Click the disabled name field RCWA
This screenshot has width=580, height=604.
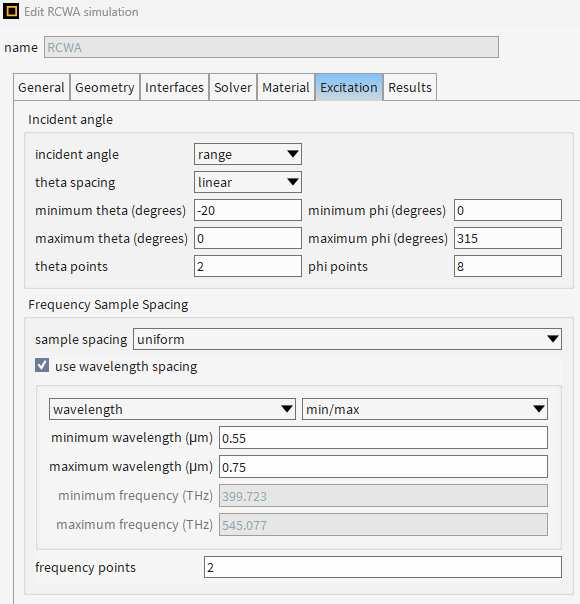tap(272, 47)
